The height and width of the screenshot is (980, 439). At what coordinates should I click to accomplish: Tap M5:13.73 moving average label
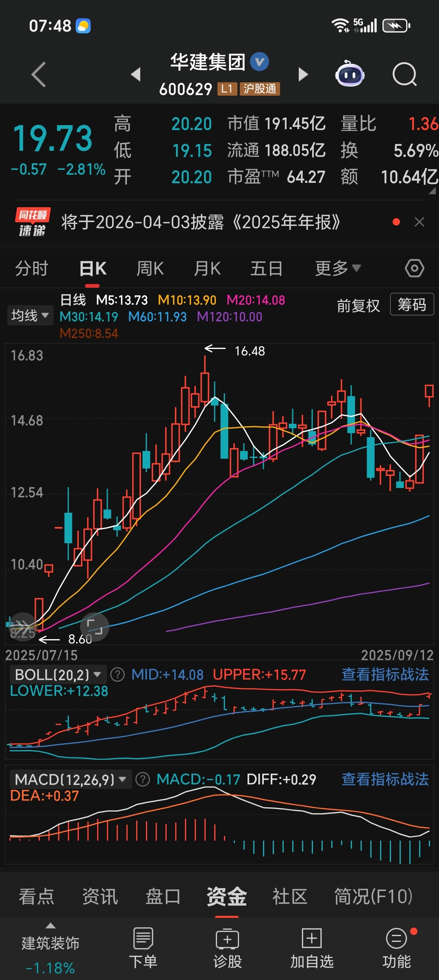coord(122,300)
